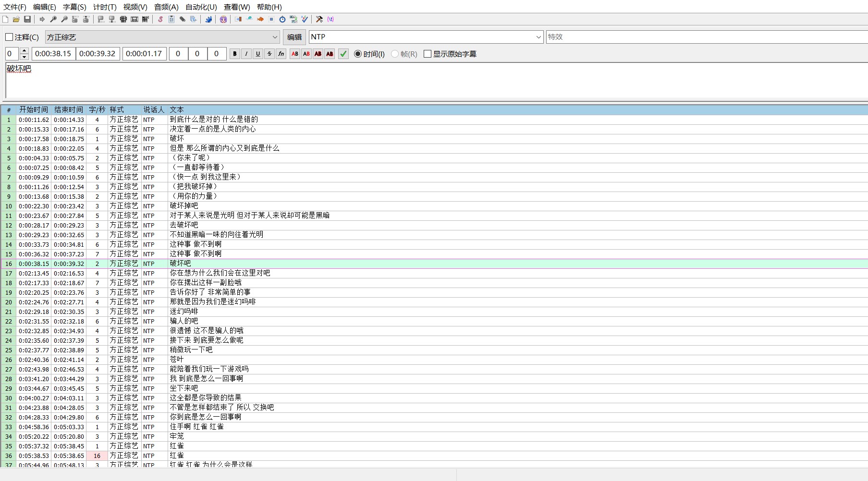The width and height of the screenshot is (868, 481).
Task: Open Fonts Collector icon
Action: [193, 19]
